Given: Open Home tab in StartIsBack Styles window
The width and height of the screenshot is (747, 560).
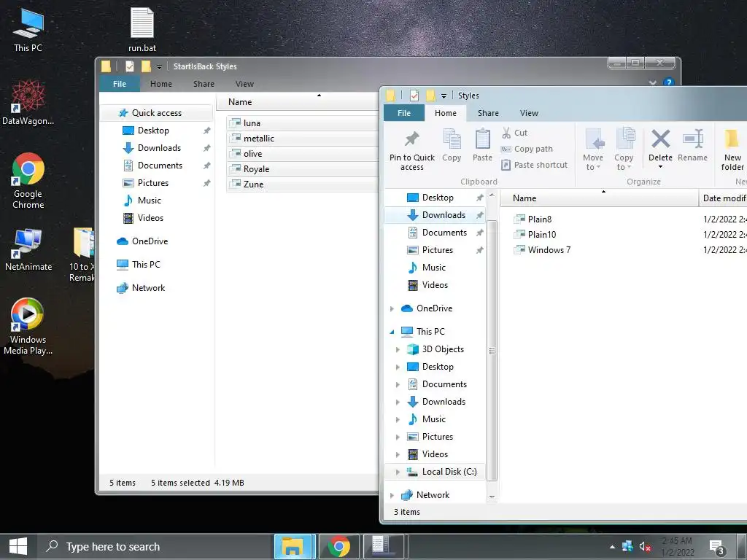Looking at the screenshot, I should 161,84.
